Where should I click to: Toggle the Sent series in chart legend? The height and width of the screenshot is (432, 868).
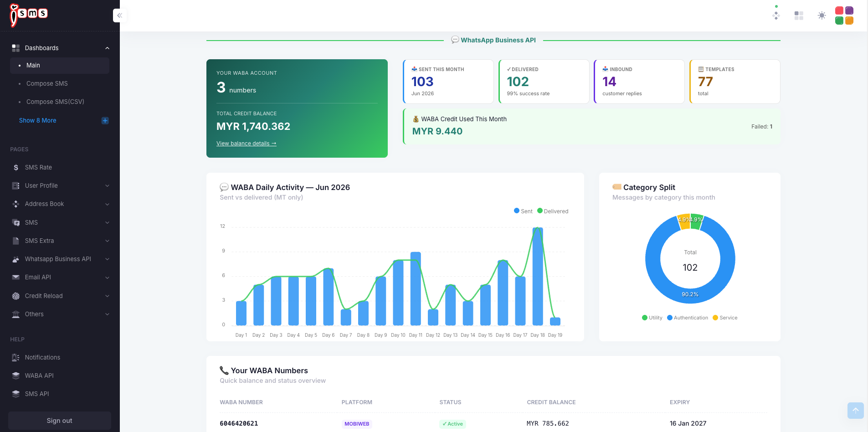[x=523, y=211]
